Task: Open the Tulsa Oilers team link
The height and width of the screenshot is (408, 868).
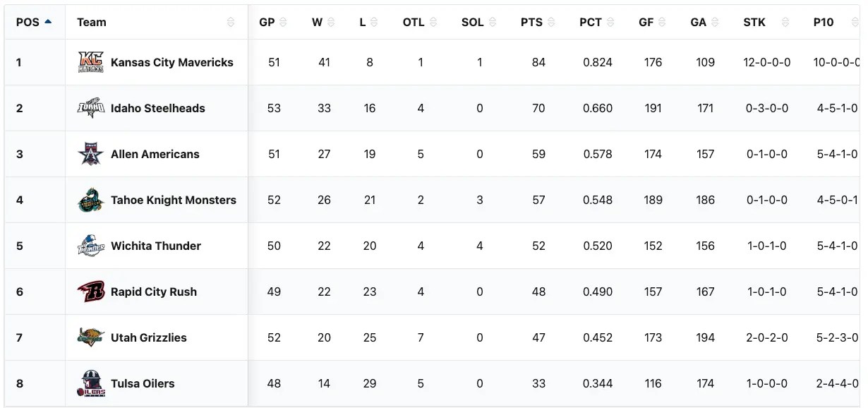Action: 143,383
